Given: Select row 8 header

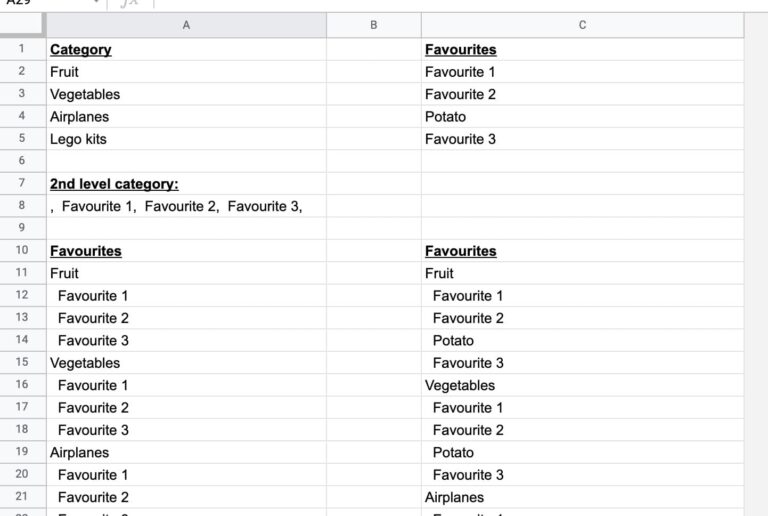Looking at the screenshot, I should click(21, 206).
